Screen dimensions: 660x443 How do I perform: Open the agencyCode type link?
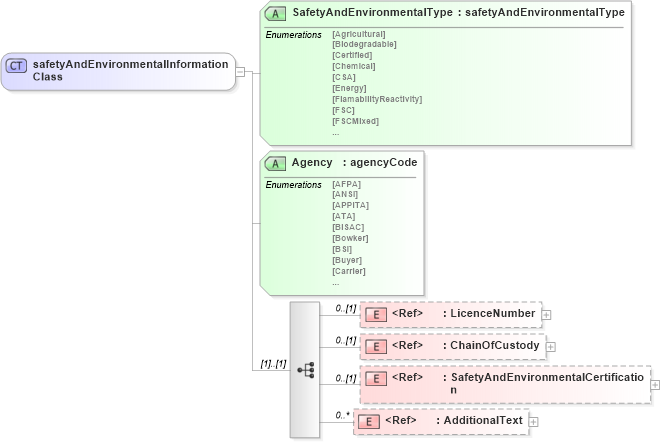pyautogui.click(x=383, y=162)
